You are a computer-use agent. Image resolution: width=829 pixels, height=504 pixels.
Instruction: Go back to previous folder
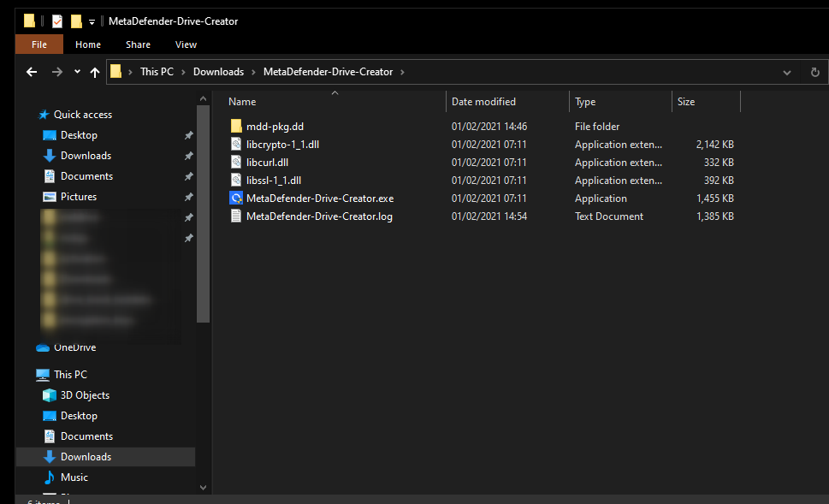tap(32, 72)
